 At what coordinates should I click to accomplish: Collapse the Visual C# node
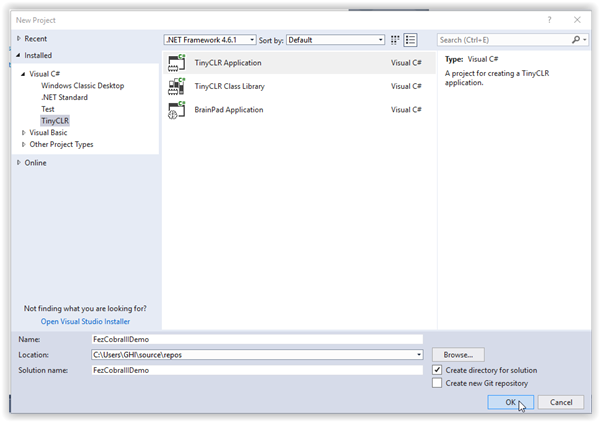tap(23, 74)
